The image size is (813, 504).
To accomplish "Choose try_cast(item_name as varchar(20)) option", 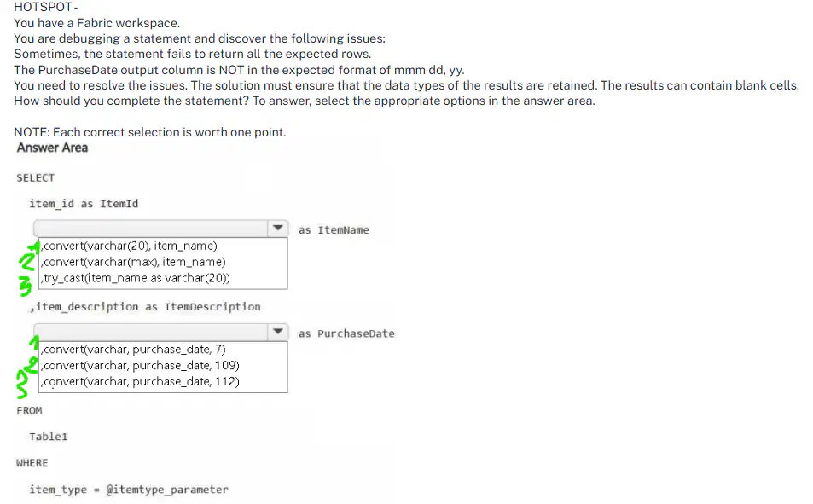I will pyautogui.click(x=136, y=278).
